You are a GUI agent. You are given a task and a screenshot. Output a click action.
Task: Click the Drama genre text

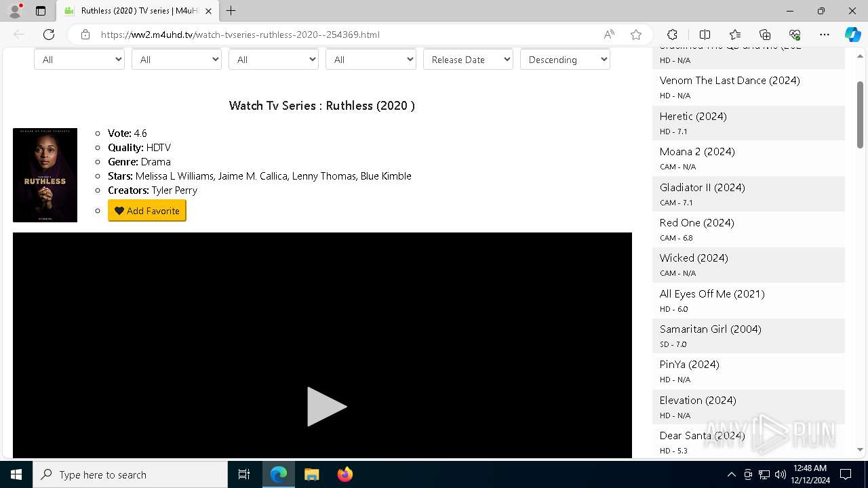coord(156,162)
